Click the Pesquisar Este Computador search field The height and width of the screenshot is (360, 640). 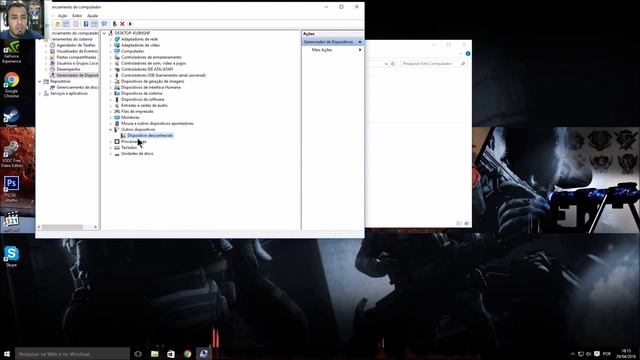click(x=433, y=64)
